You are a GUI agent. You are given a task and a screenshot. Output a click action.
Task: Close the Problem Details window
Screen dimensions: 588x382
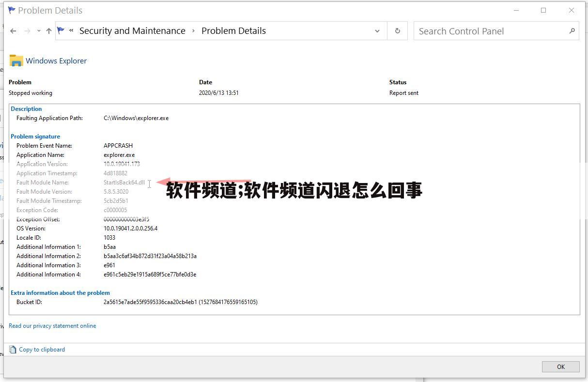[x=572, y=10]
